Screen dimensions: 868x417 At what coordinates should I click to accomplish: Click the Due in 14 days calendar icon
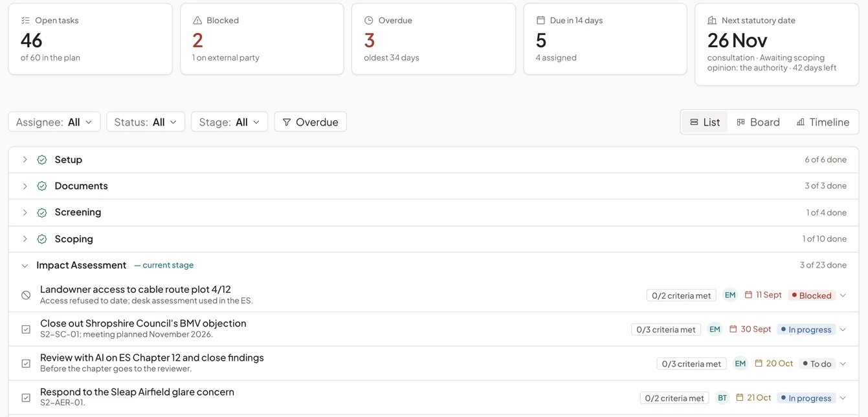point(540,21)
